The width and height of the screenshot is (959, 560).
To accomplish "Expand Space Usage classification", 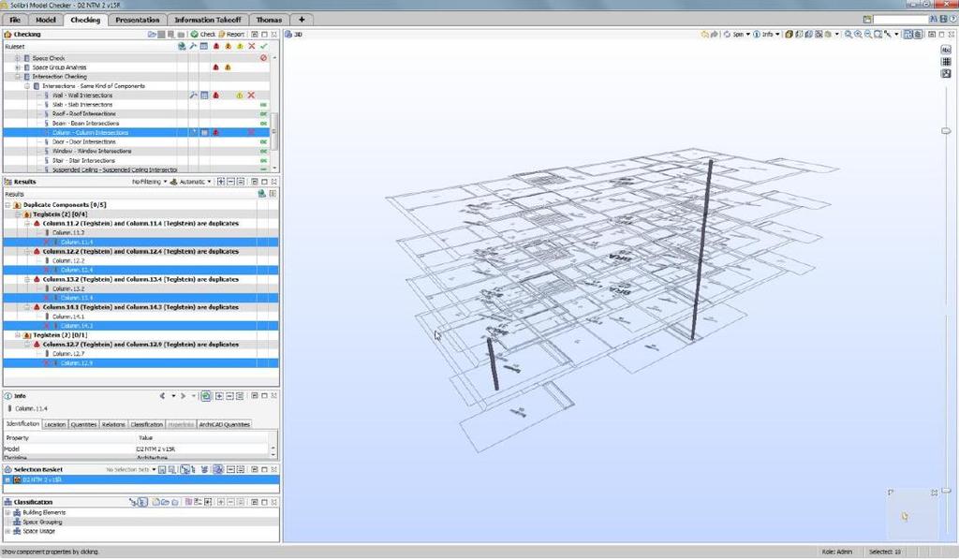I will tap(7, 531).
